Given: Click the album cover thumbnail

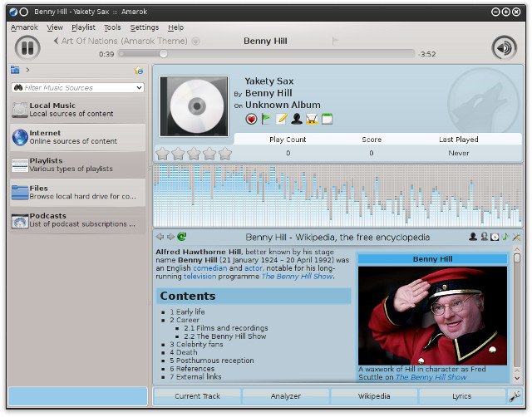Looking at the screenshot, I should pyautogui.click(x=194, y=106).
